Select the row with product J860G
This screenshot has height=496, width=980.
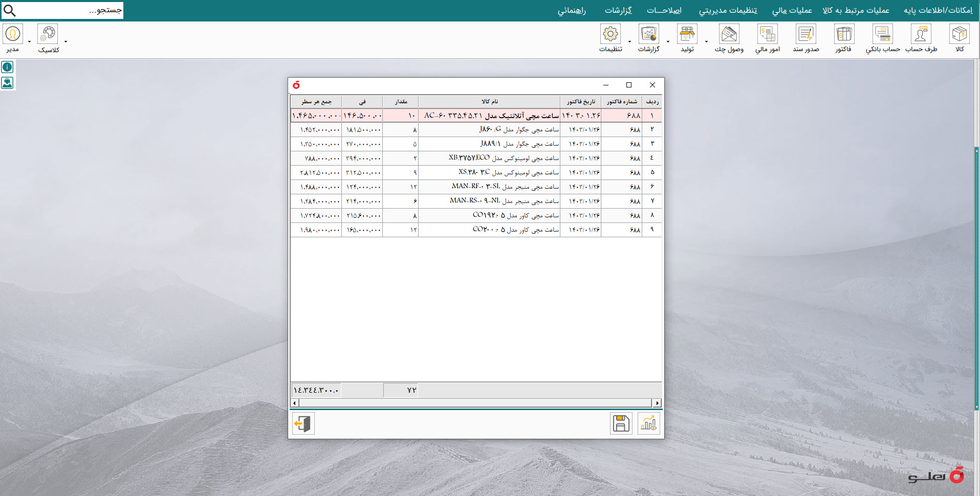[476, 130]
